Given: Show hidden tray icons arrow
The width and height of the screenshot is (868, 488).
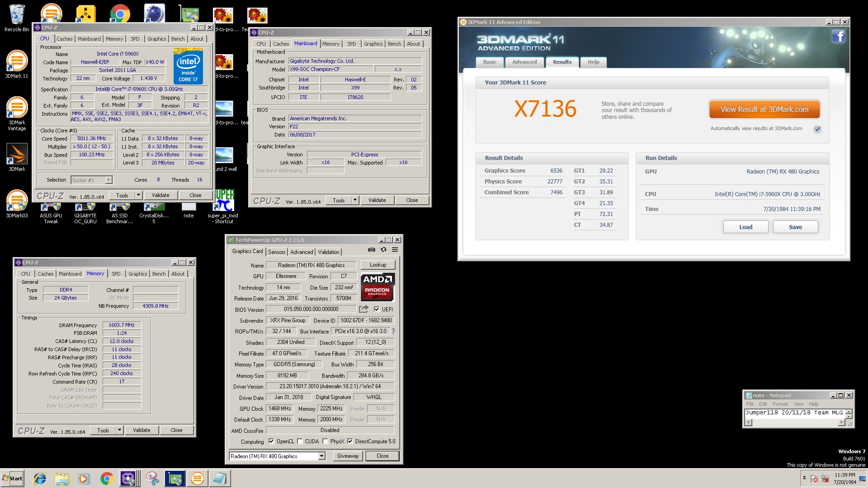Looking at the screenshot, I should [804, 478].
